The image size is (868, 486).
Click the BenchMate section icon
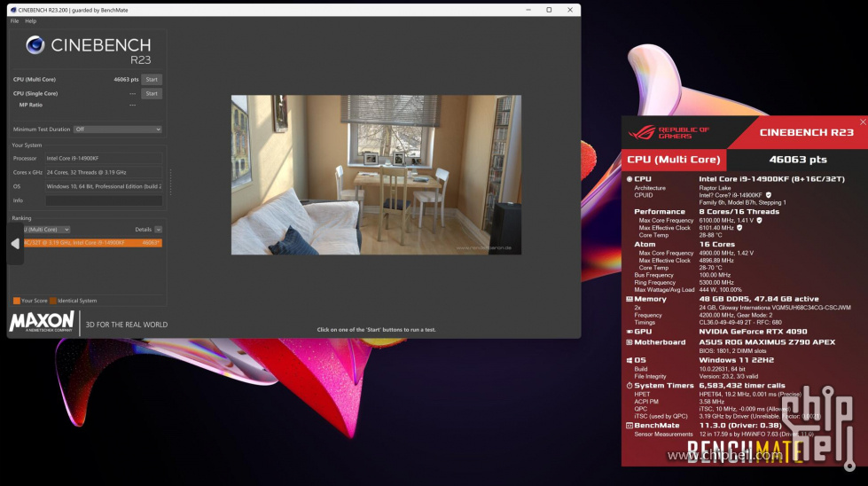pos(629,425)
